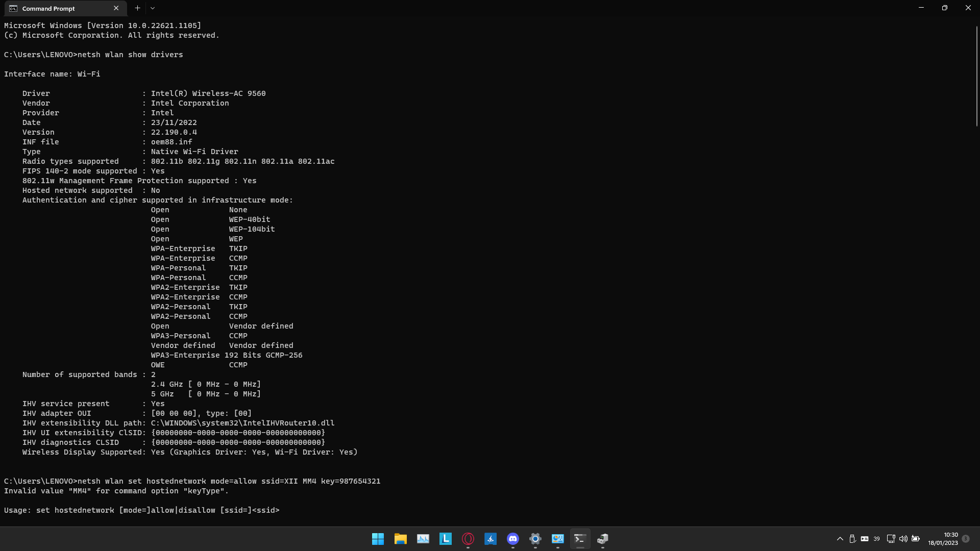The width and height of the screenshot is (980, 551).
Task: Open File Explorer from taskbar
Action: coord(400,539)
